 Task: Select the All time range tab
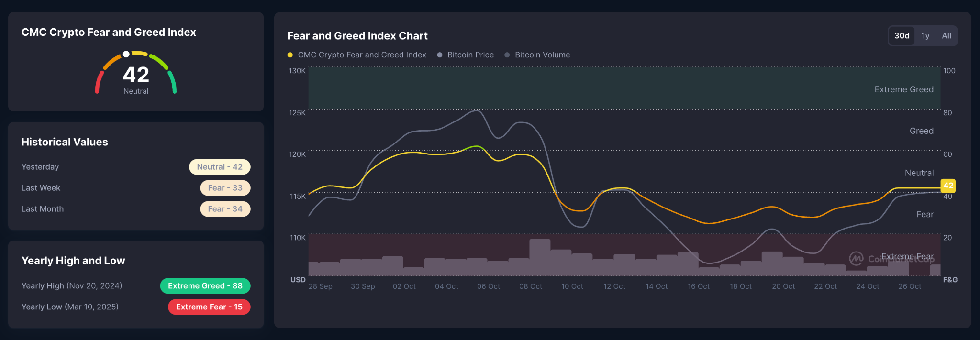pyautogui.click(x=946, y=36)
